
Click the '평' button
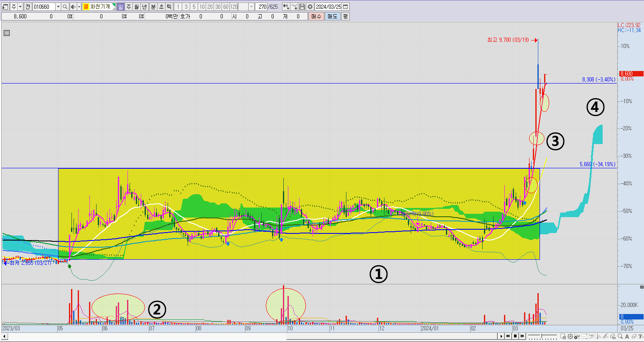click(x=345, y=16)
